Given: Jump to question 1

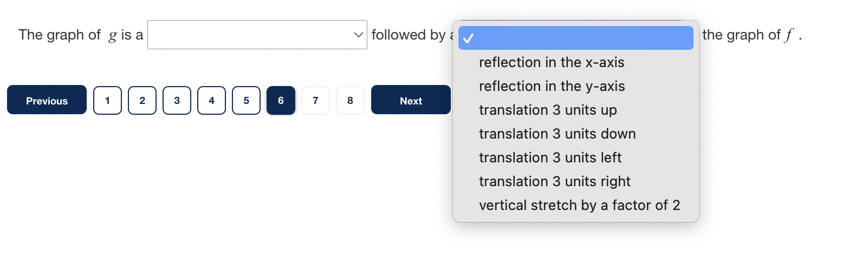Looking at the screenshot, I should coord(107,101).
